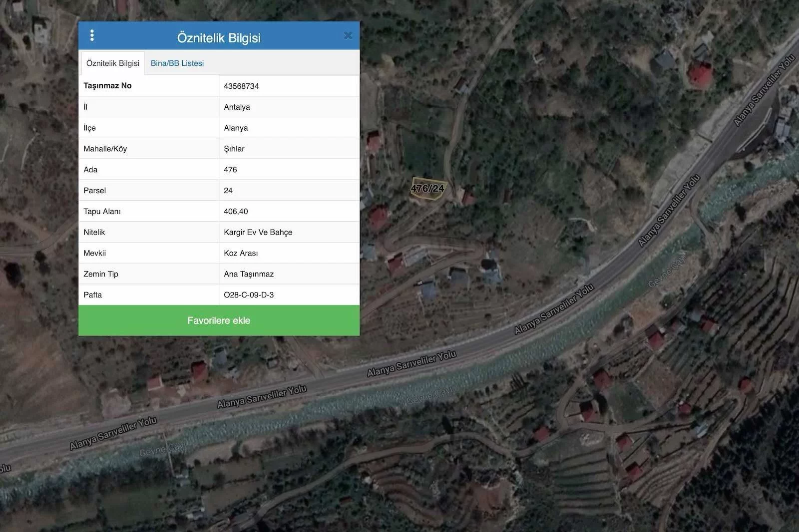Switch to the Bina/BB Listesi tab
This screenshot has width=799, height=532.
[x=177, y=63]
